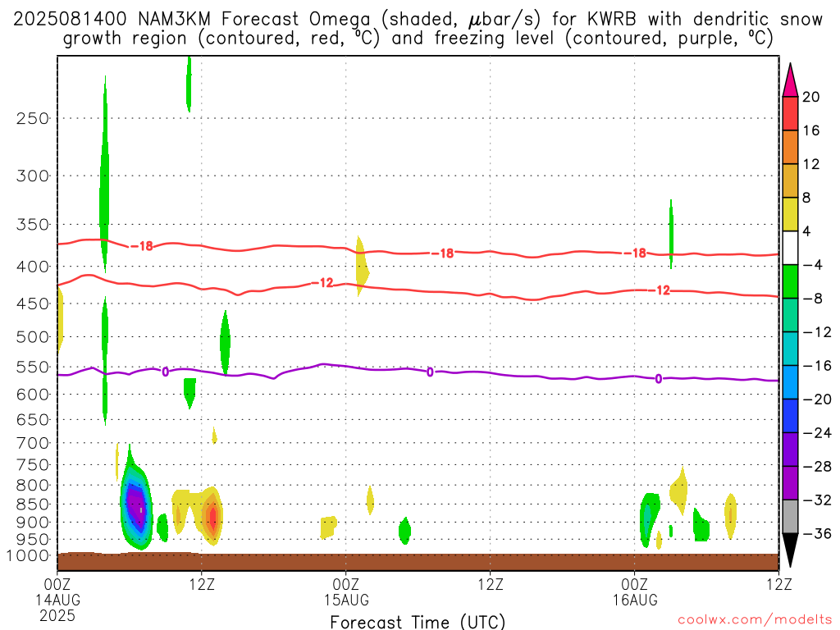Select the colorbar tick label -4
This screenshot has height=630, width=840.
[x=813, y=265]
